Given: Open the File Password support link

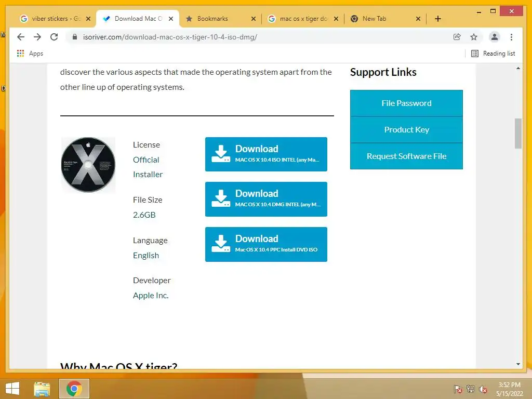Looking at the screenshot, I should [x=406, y=103].
